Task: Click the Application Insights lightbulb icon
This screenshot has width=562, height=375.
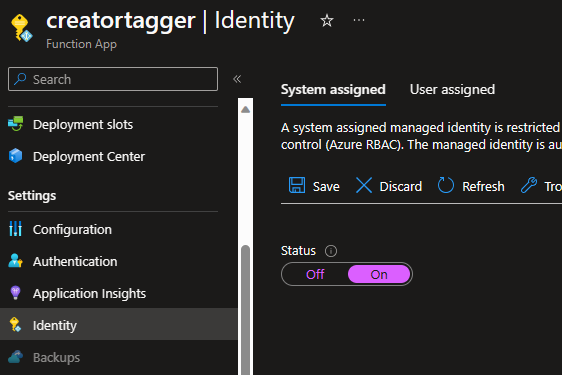Action: (x=15, y=293)
